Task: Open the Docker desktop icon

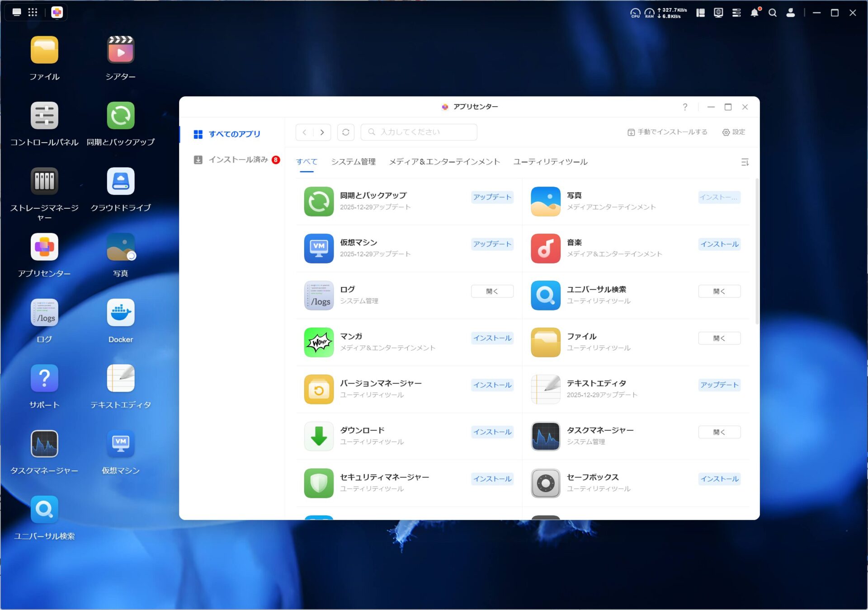Action: pos(120,313)
